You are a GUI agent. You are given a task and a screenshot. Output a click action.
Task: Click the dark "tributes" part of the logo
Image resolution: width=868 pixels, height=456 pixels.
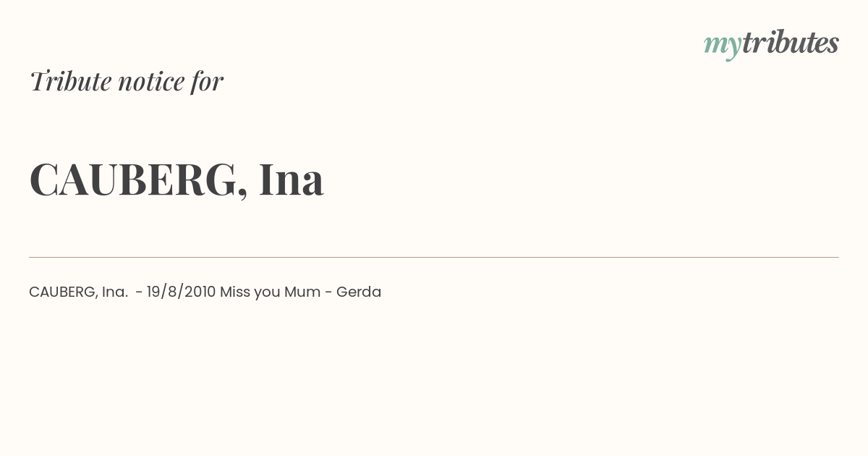pos(790,42)
